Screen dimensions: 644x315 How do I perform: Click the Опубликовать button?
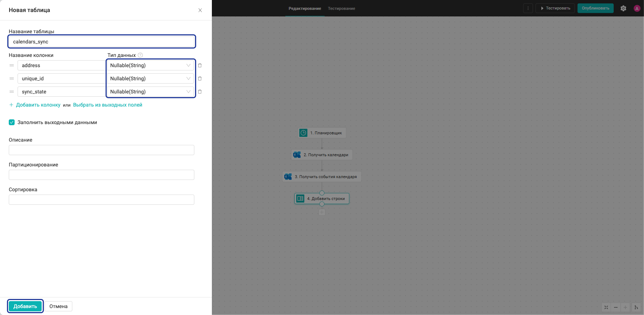tap(595, 8)
